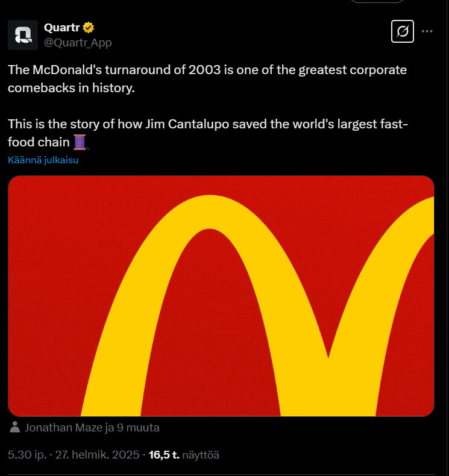Click the 5.30 ip. post time
This screenshot has height=476, width=449.
tap(27, 455)
